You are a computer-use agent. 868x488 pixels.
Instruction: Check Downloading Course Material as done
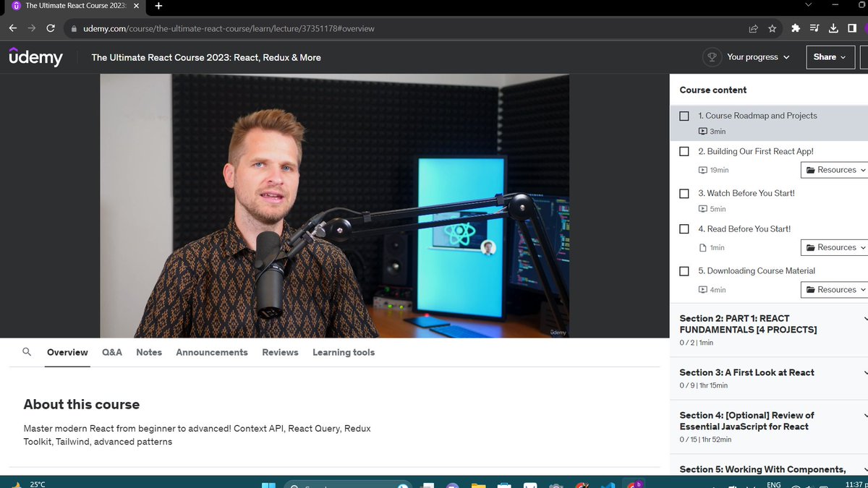coord(684,271)
